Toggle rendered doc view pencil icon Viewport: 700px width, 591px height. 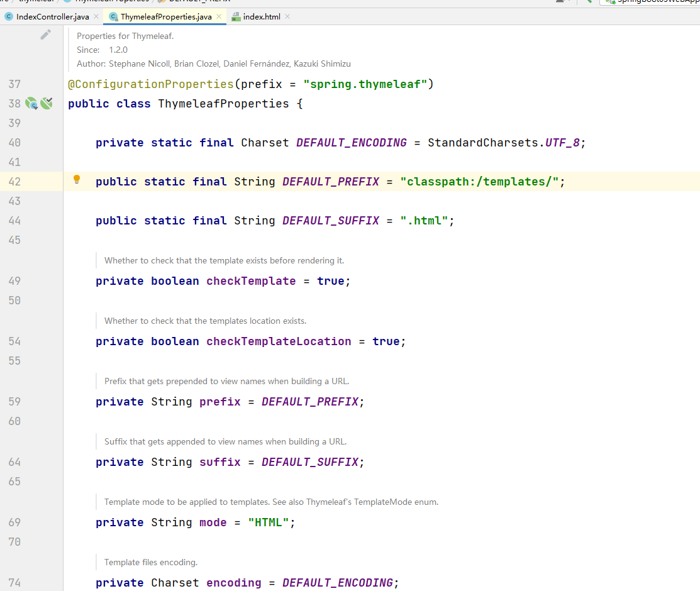pyautogui.click(x=45, y=35)
